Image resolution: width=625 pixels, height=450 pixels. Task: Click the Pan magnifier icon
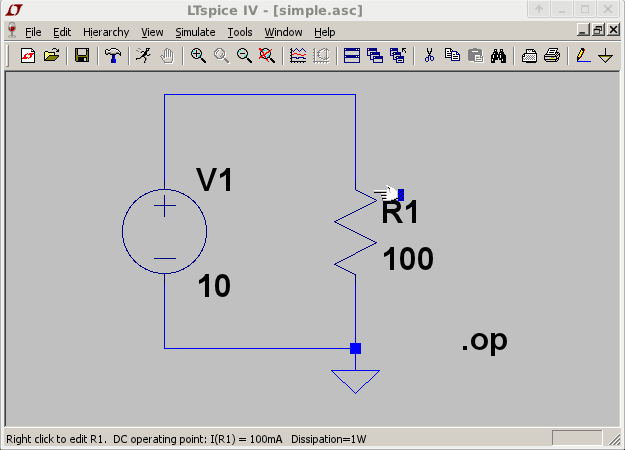click(x=221, y=55)
